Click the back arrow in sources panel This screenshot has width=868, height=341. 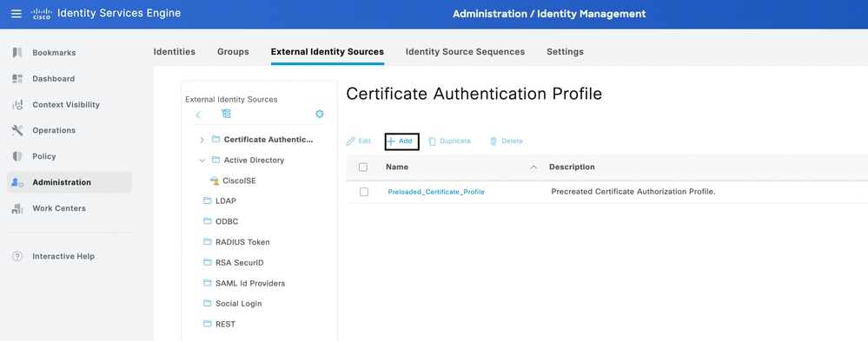(x=198, y=115)
